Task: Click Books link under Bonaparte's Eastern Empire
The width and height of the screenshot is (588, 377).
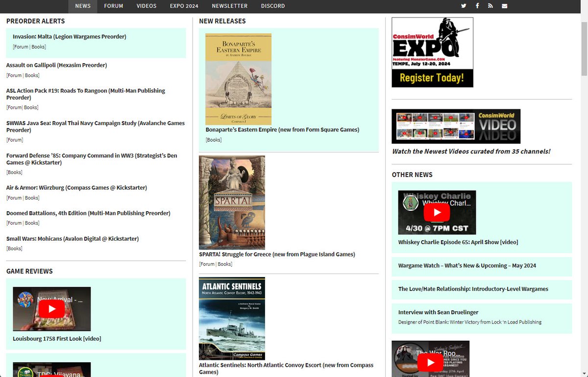Action: [214, 140]
